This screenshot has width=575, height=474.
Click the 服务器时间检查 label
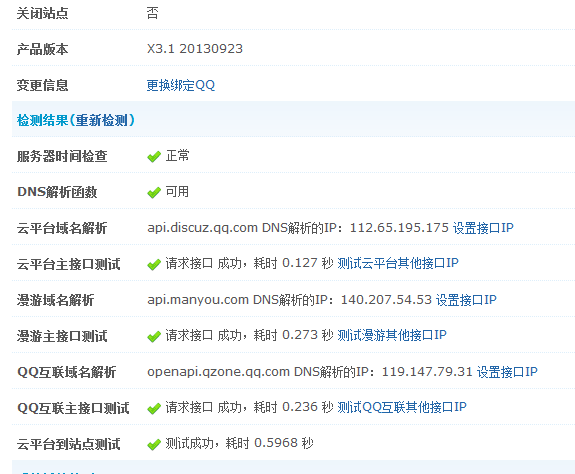[x=62, y=157]
